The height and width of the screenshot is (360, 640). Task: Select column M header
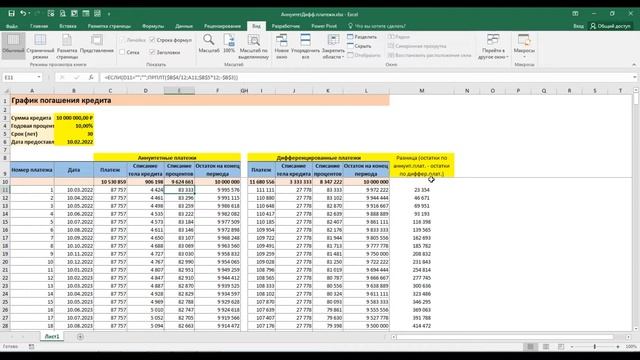[422, 91]
